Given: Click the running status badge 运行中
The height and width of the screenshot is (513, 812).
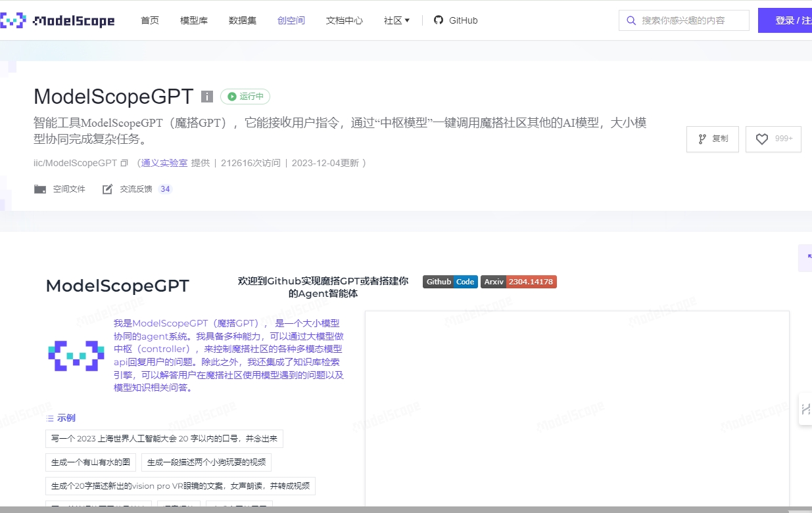Looking at the screenshot, I should click(245, 97).
